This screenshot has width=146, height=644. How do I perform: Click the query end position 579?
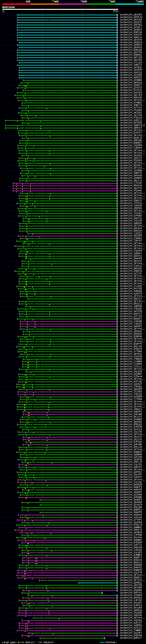(115, 11)
